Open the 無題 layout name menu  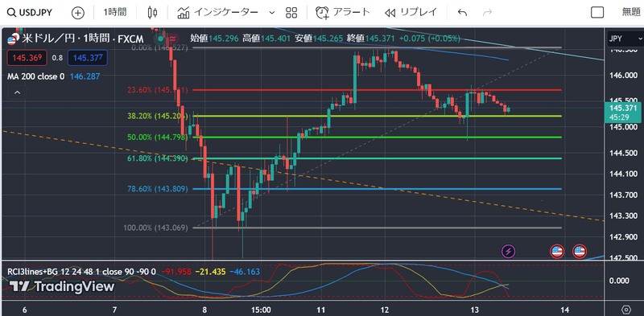click(x=631, y=13)
